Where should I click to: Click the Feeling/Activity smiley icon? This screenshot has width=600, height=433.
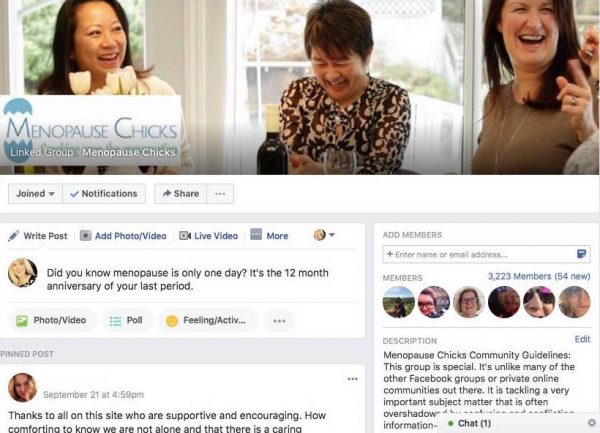pos(172,321)
